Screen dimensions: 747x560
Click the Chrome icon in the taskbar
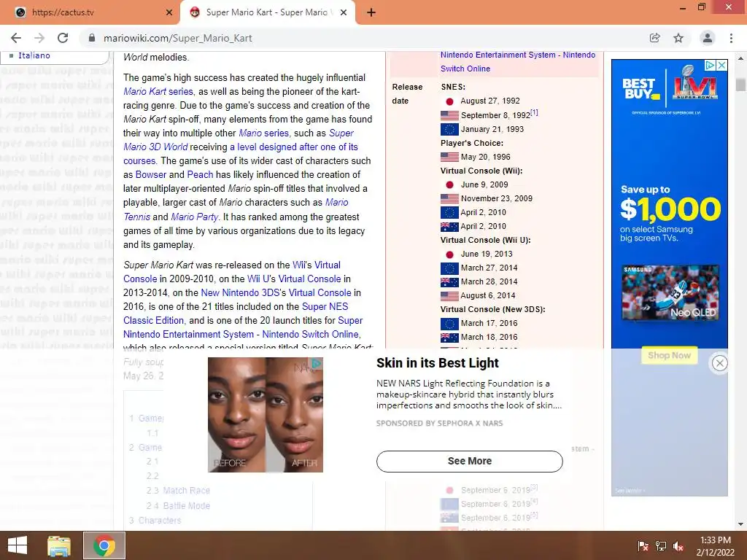tap(104, 545)
